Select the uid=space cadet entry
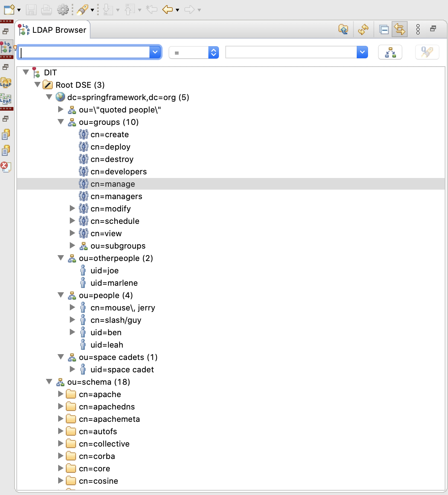Screen dimensions: 448x495 (122, 370)
